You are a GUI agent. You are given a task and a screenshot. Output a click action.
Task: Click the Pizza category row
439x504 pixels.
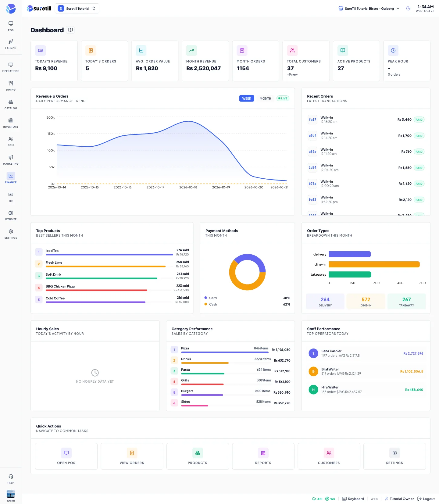(230, 350)
